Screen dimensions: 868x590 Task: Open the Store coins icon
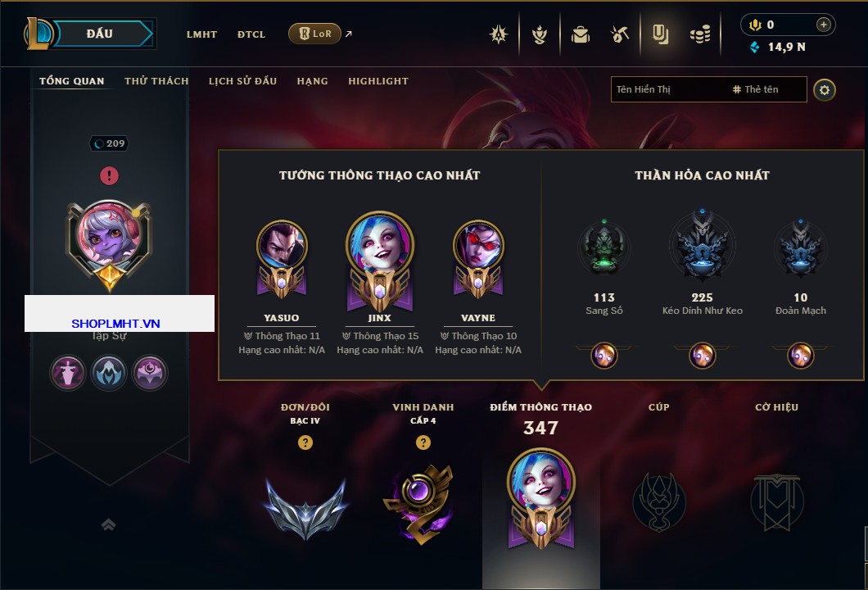[x=700, y=34]
